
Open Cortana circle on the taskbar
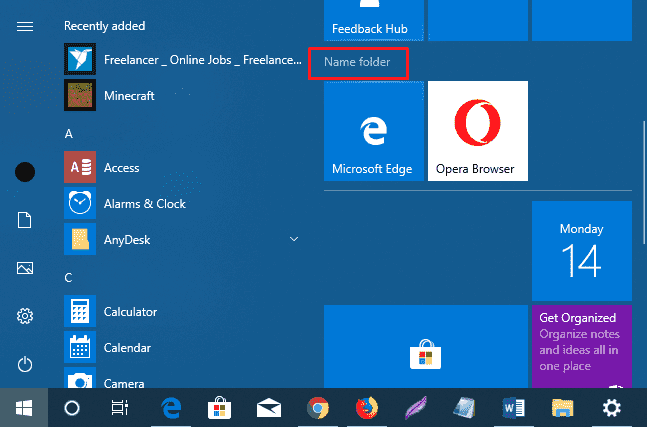pyautogui.click(x=72, y=408)
